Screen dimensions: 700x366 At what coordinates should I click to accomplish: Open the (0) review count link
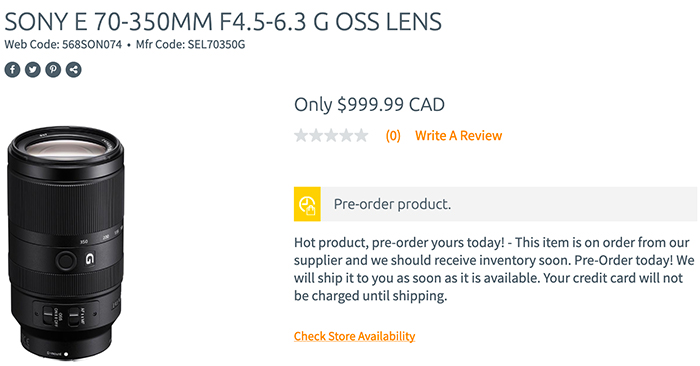[x=393, y=136]
